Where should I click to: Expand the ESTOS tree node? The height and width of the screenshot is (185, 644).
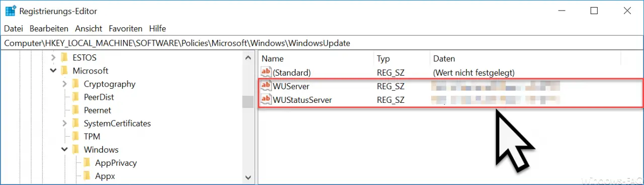click(x=53, y=58)
